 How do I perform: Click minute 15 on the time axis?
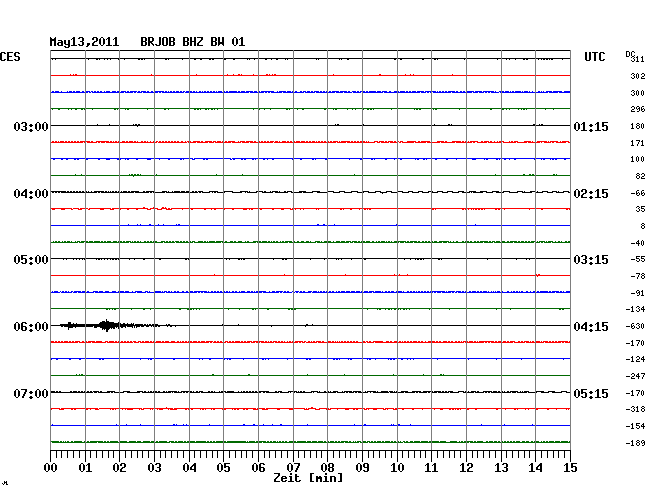pos(570,468)
